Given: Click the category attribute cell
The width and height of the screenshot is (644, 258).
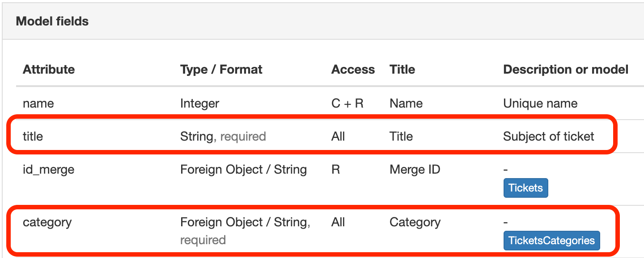Looking at the screenshot, I should point(47,222).
